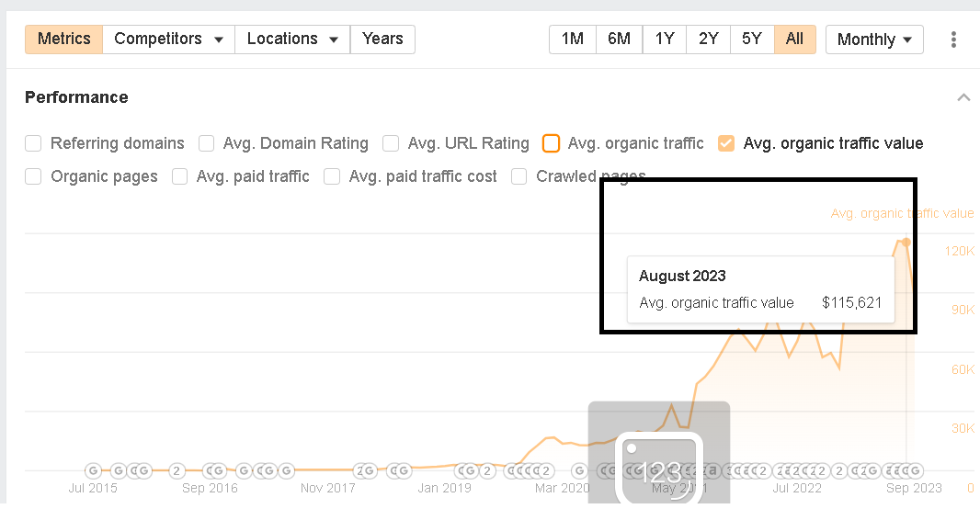The image size is (980, 520).
Task: Enable the Organic pages checkbox
Action: point(34,176)
